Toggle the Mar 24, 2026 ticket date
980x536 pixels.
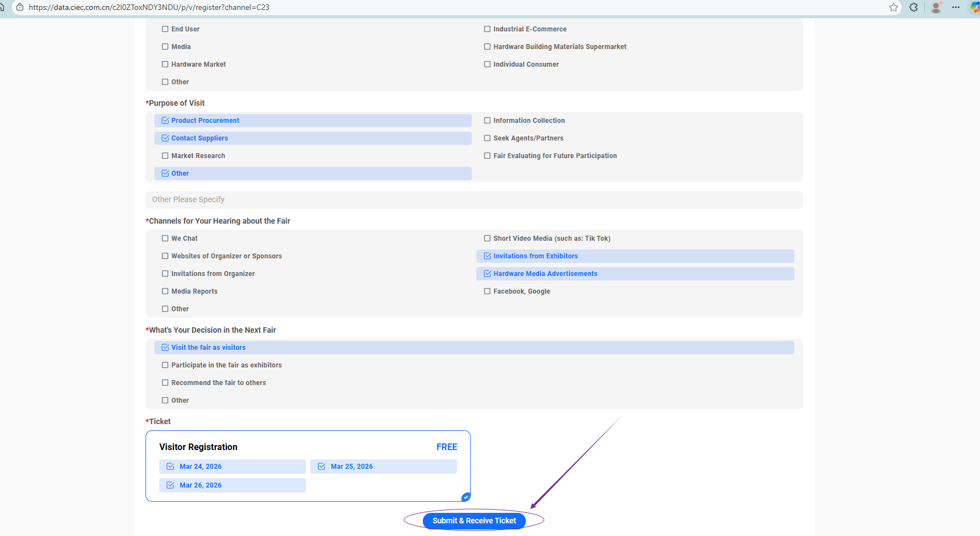[170, 467]
